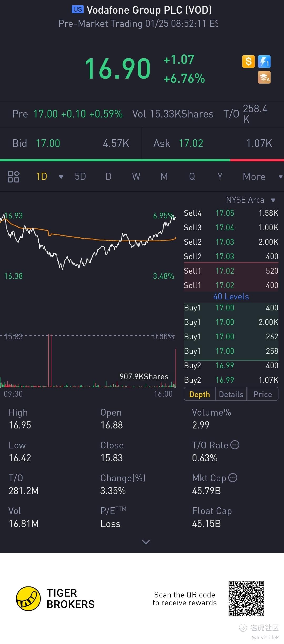Tap the Float Cap value 45.15B
Viewport: 284px width, 644px height.
coord(206,524)
